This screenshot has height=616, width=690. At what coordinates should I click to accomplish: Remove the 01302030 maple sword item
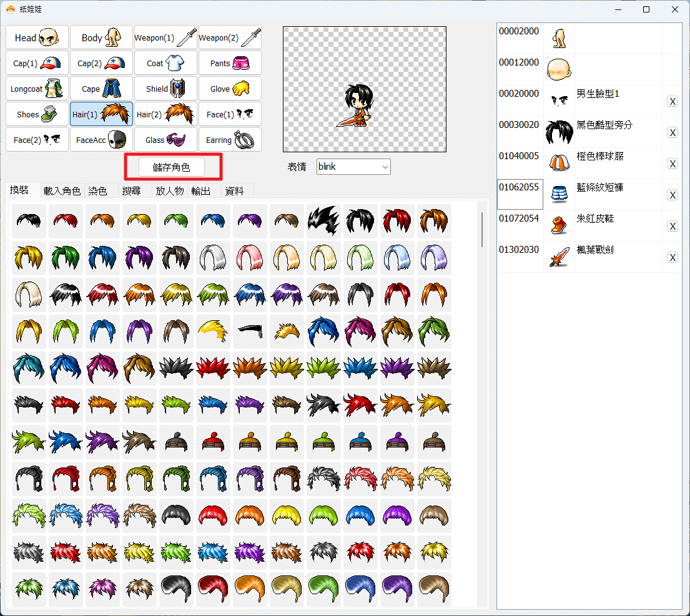pos(673,257)
